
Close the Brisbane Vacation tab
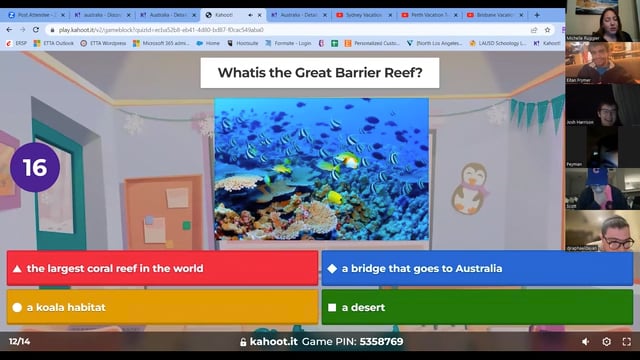click(521, 15)
